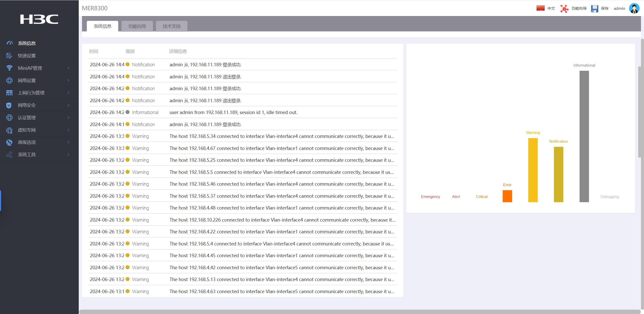The height and width of the screenshot is (314, 644).
Task: Expand the 虚拟专网 submenu arrow
Action: pyautogui.click(x=68, y=130)
